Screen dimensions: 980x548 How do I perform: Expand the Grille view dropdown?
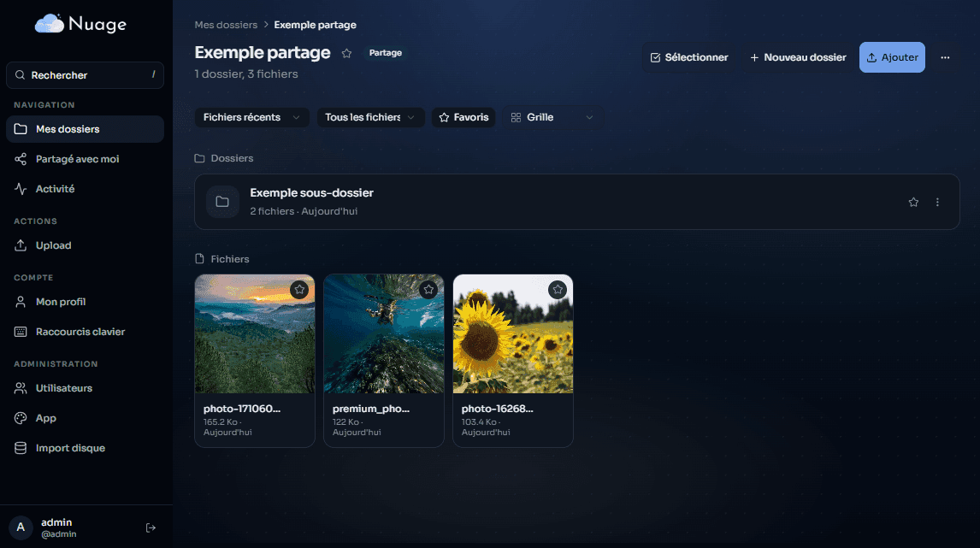click(552, 117)
